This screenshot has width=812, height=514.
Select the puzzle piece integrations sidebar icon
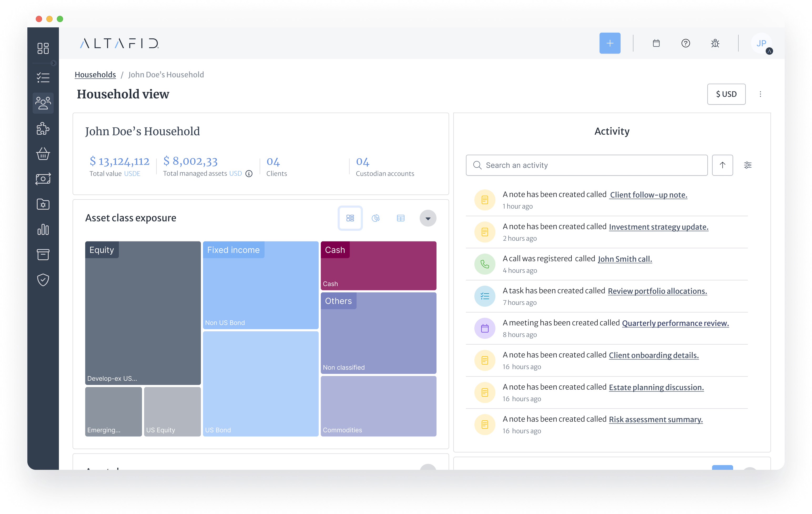(x=43, y=128)
